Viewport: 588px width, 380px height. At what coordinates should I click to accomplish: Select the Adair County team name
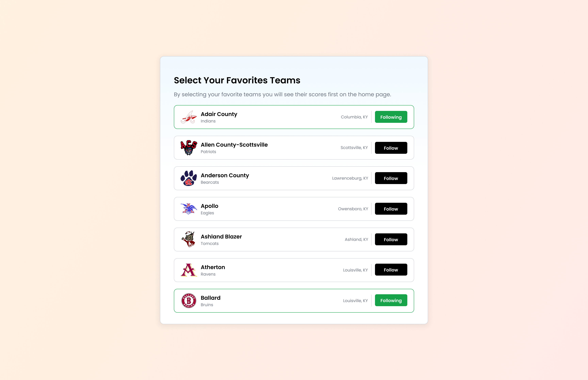(x=219, y=114)
